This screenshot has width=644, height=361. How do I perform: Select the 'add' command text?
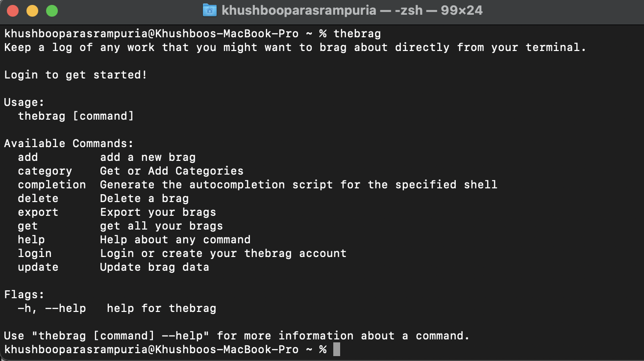pyautogui.click(x=27, y=157)
